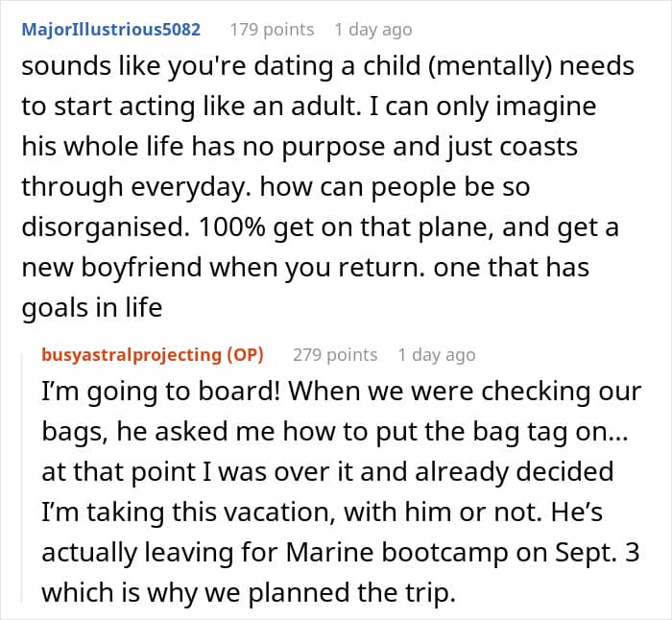
Task: Open the OP reply's 1 day ago timestamp
Action: pos(436,354)
